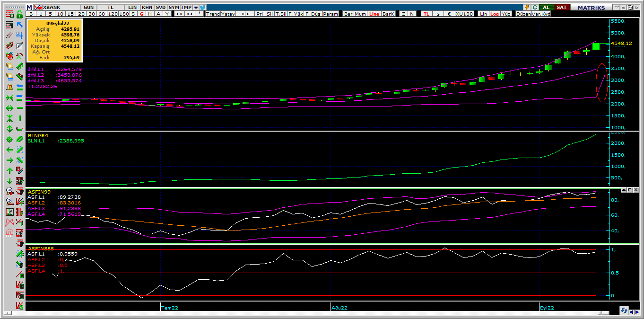Toggle the Log scale option
644x319 pixels.
point(495,14)
